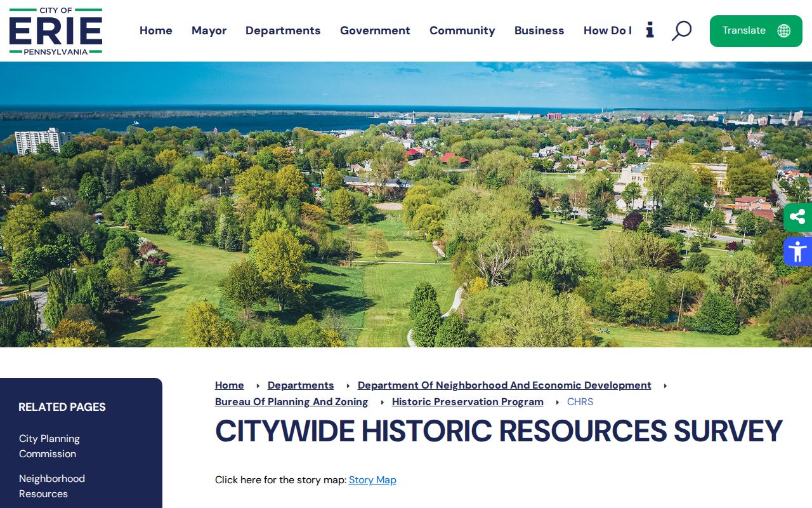Click the Citywide Historic Resources Survey heading
812x508 pixels.
tap(499, 431)
